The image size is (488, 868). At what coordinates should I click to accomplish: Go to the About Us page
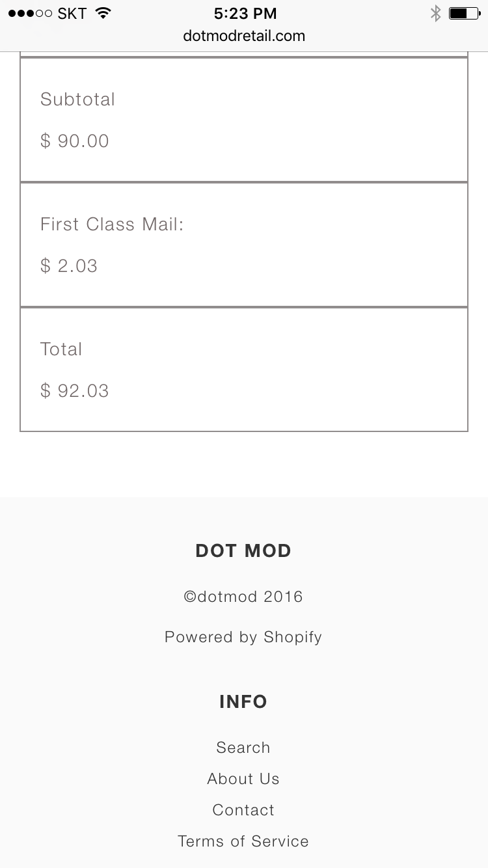click(243, 779)
